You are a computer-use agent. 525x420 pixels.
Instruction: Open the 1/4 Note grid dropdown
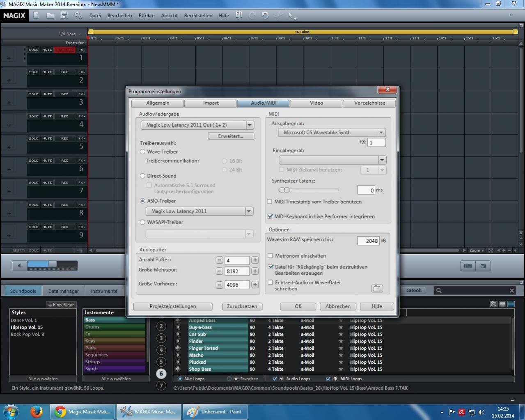tap(70, 34)
